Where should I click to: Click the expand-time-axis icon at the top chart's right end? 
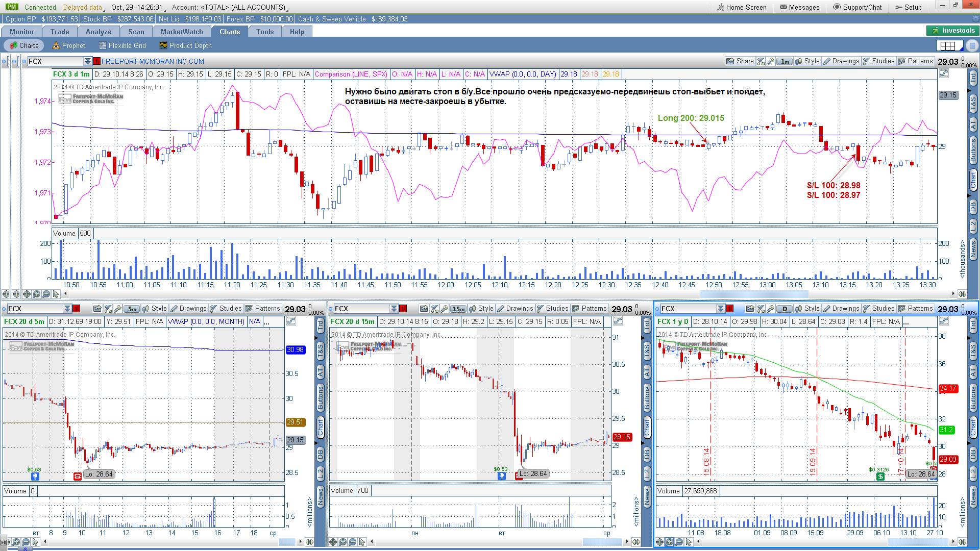click(962, 294)
